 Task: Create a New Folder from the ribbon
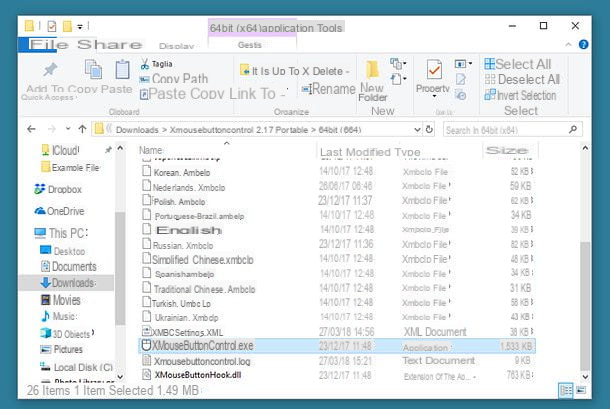pos(372,81)
